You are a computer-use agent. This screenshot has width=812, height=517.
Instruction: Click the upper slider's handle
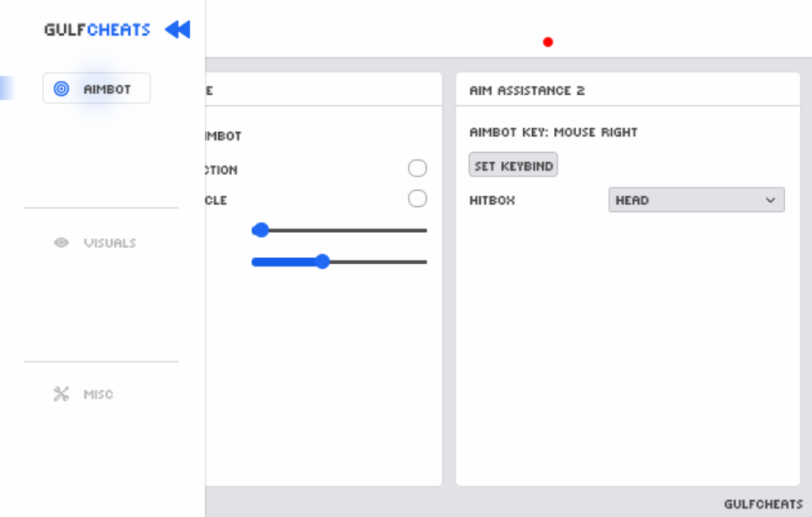pos(261,230)
